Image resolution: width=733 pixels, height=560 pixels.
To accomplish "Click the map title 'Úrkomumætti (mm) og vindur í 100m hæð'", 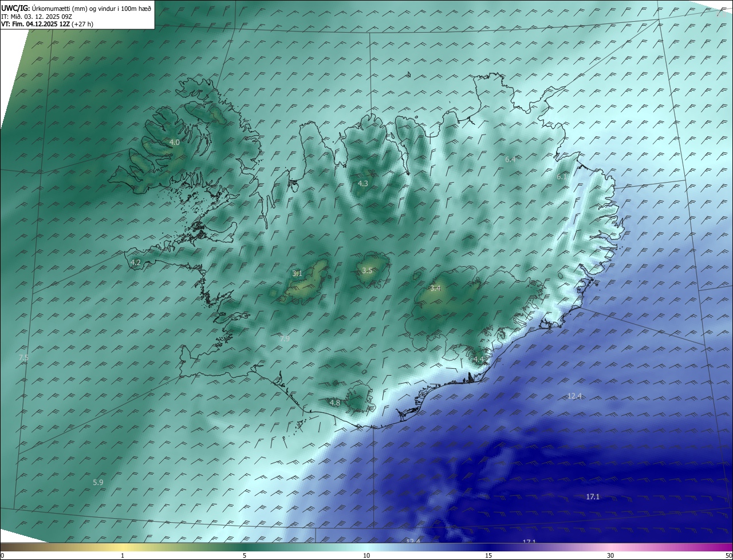I will coord(90,9).
